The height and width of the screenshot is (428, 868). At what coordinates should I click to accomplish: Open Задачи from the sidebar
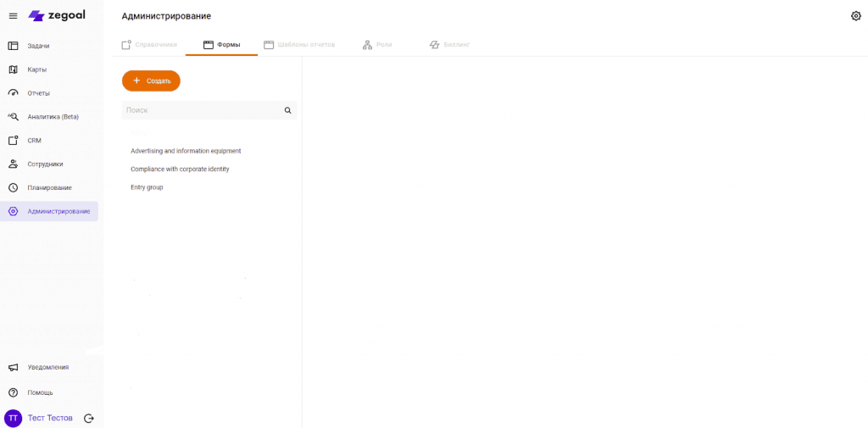(38, 46)
